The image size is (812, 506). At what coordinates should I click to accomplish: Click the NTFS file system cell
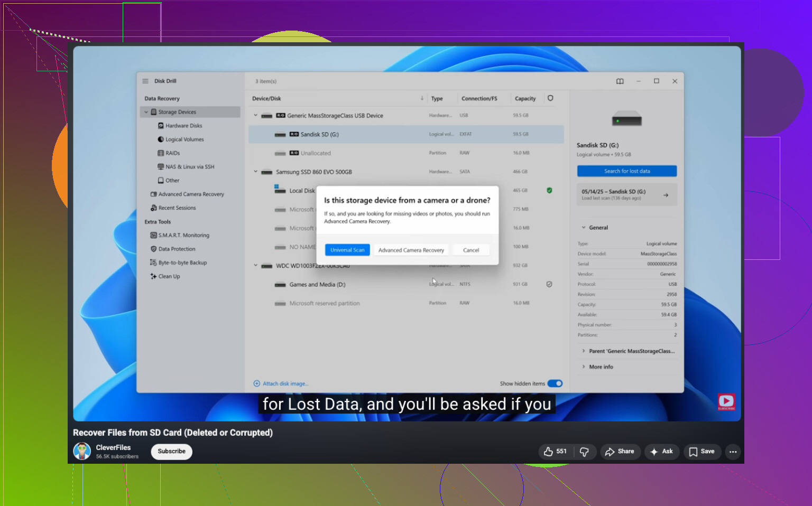click(465, 284)
